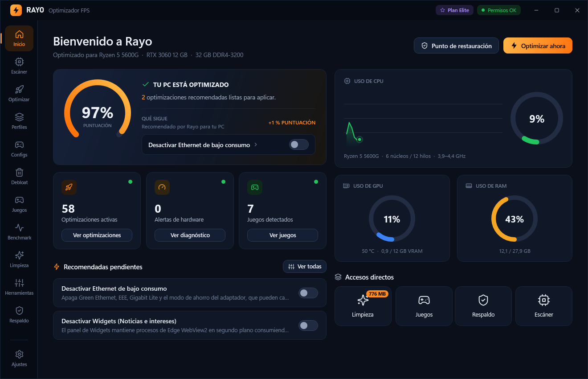Click the 58 Optimizaciones activas count
The width and height of the screenshot is (588, 379).
coord(68,209)
